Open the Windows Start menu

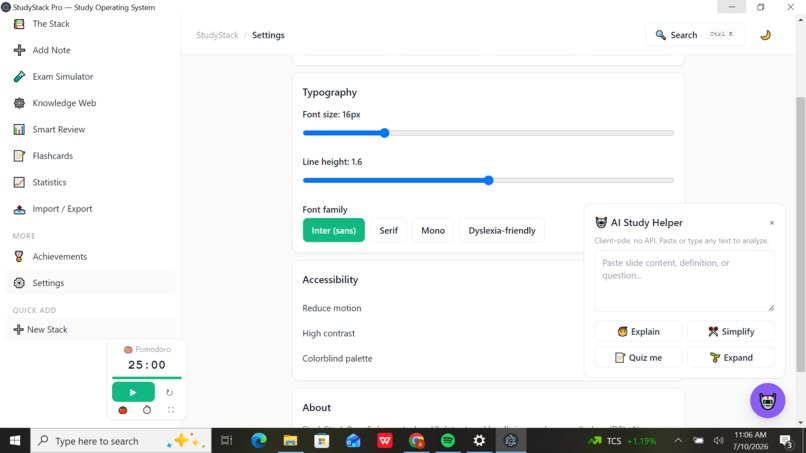pos(15,441)
